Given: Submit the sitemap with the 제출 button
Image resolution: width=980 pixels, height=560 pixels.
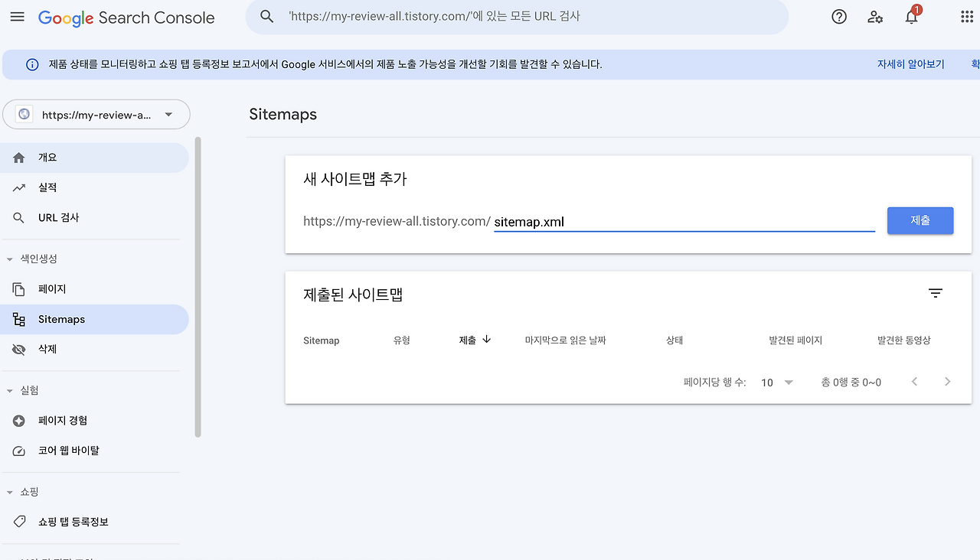Looking at the screenshot, I should pos(920,220).
